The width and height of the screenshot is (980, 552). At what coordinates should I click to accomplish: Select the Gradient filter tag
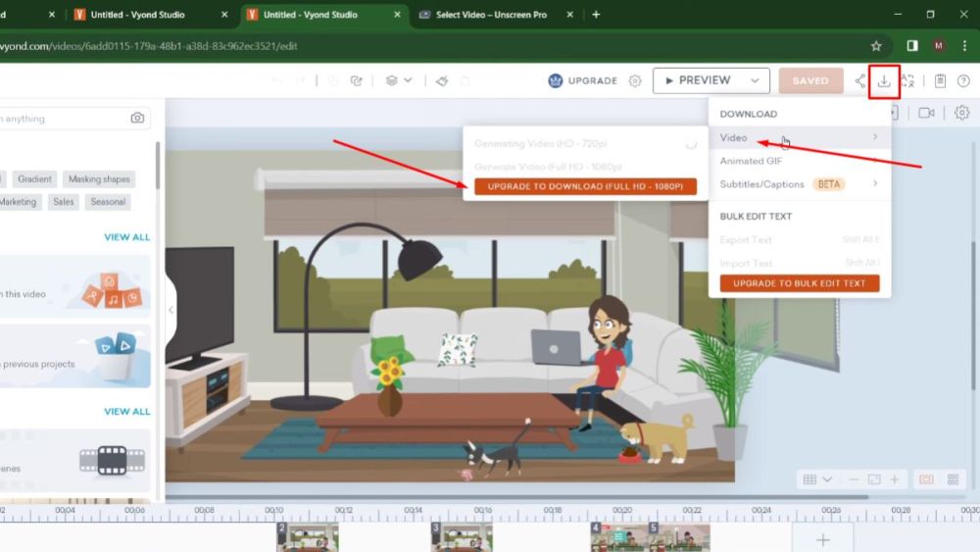[x=34, y=178]
